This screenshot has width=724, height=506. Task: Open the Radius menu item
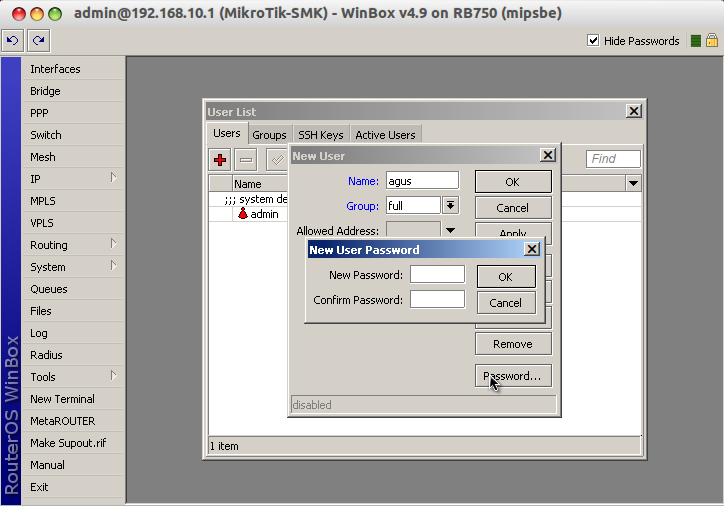click(73, 355)
